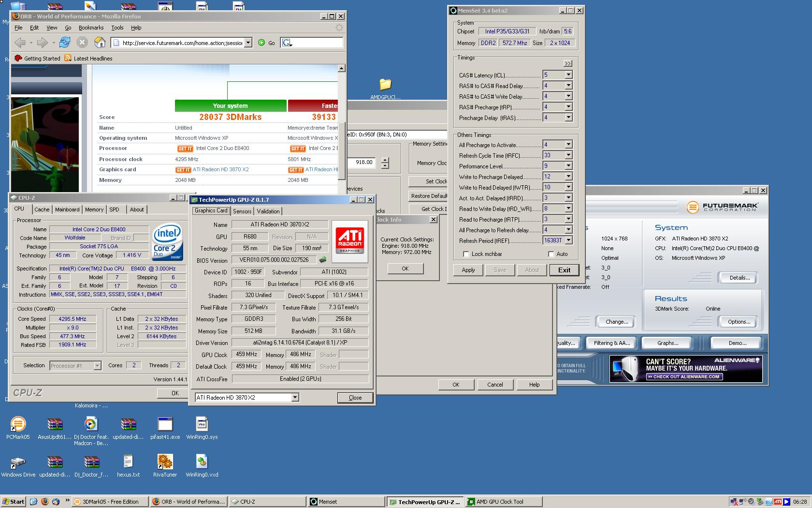Open Dj Doctor feat. Madcon media file
The height and width of the screenshot is (508, 812).
coord(91,431)
